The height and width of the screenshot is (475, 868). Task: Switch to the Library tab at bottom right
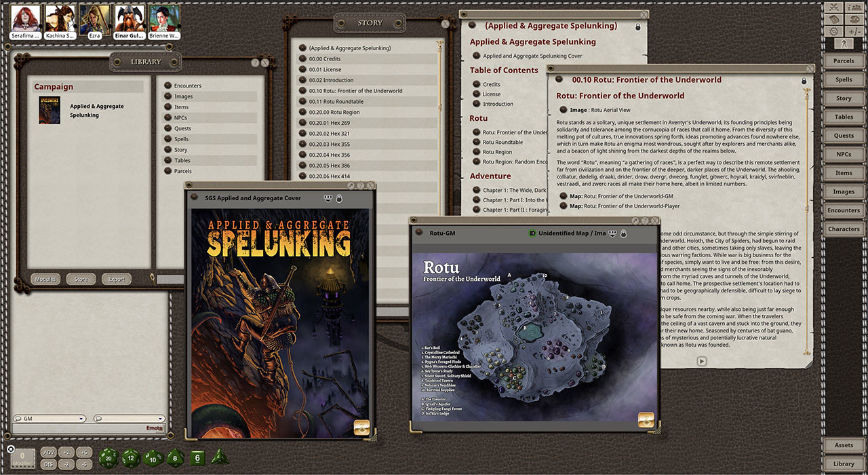tap(844, 463)
